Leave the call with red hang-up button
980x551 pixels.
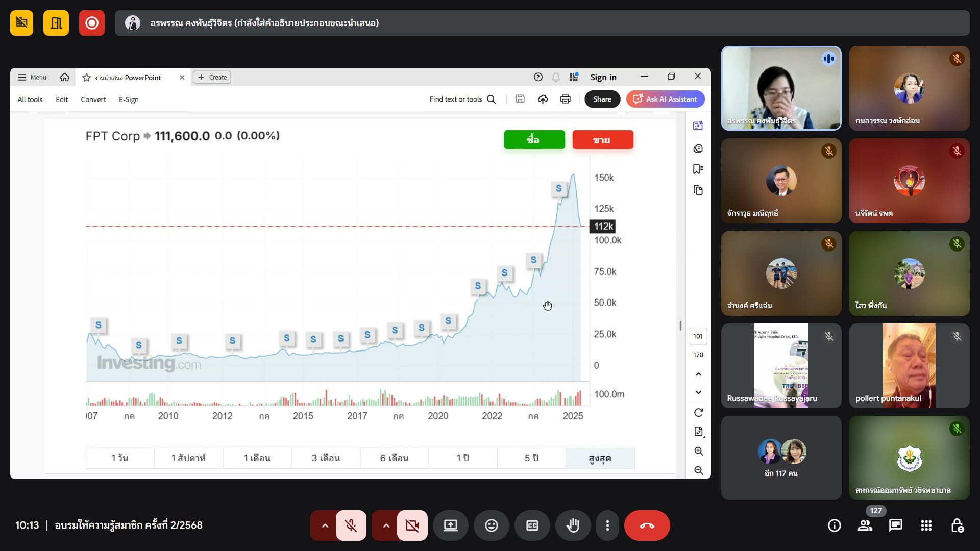(647, 525)
